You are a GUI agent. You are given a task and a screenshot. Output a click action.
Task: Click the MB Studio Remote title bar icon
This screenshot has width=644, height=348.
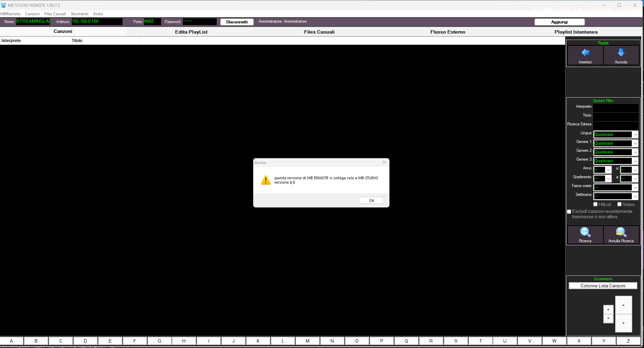(x=4, y=5)
